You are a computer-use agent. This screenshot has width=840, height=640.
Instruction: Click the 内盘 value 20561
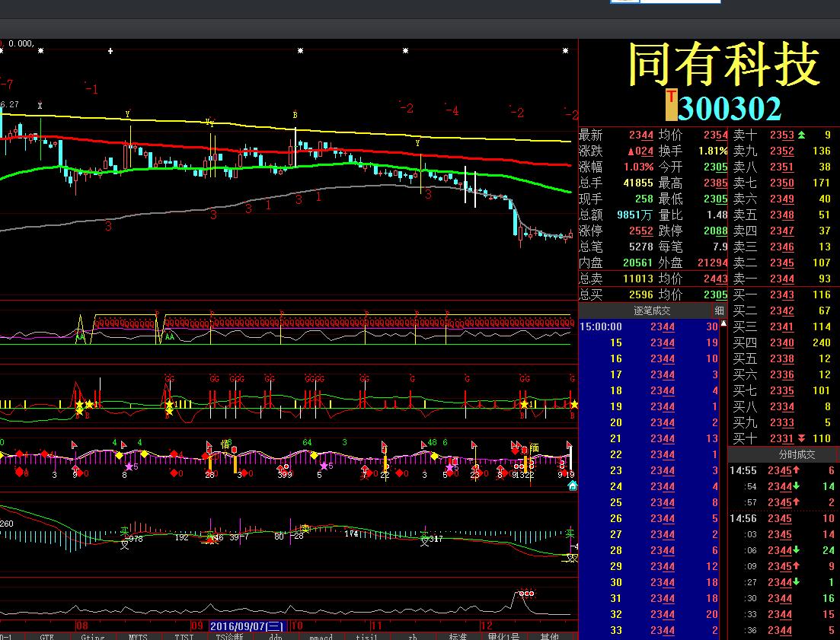click(x=638, y=263)
